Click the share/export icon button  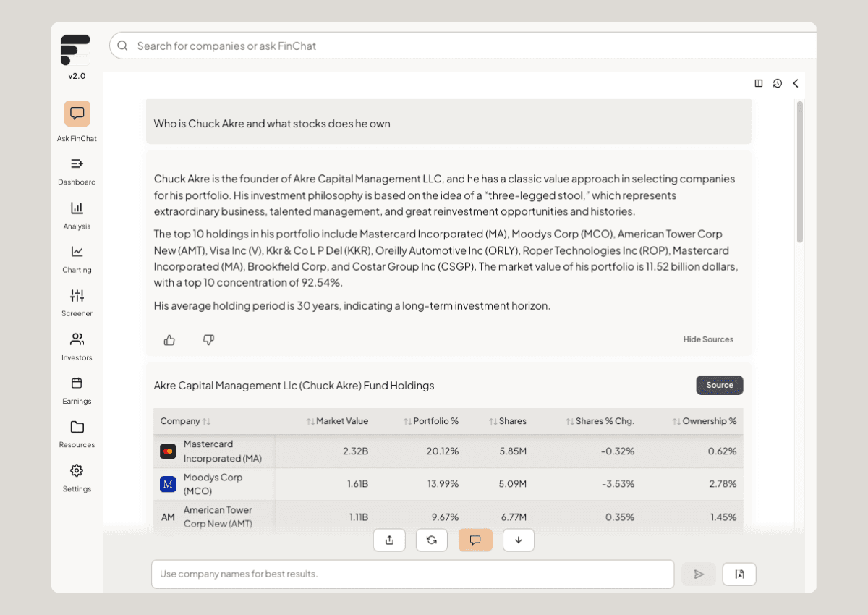tap(390, 540)
